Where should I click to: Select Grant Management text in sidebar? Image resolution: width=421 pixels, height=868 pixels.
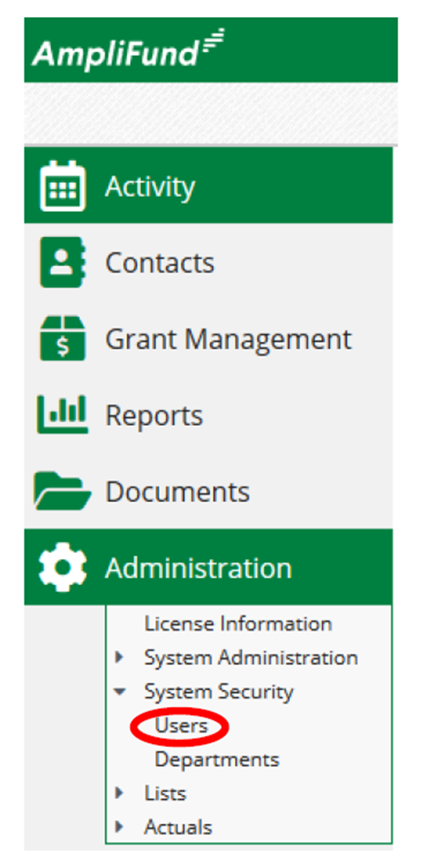(228, 339)
